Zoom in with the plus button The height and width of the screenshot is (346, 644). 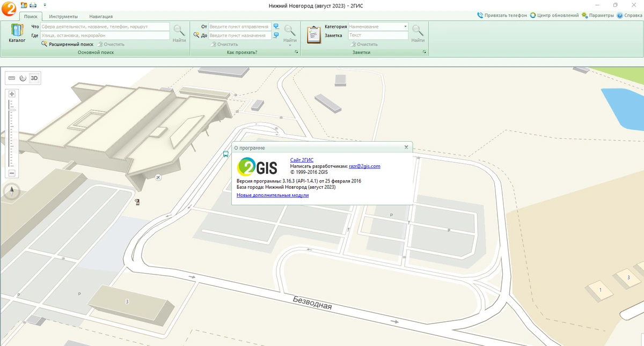click(12, 94)
